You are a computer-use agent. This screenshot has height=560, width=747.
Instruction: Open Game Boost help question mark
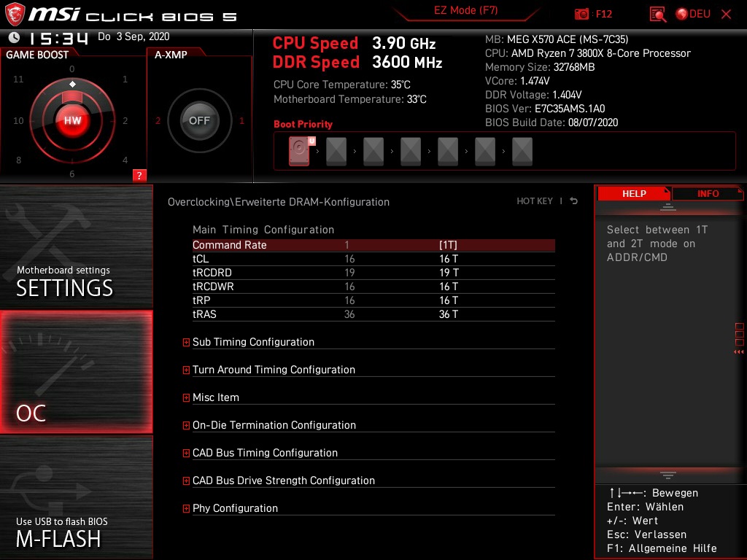139,175
